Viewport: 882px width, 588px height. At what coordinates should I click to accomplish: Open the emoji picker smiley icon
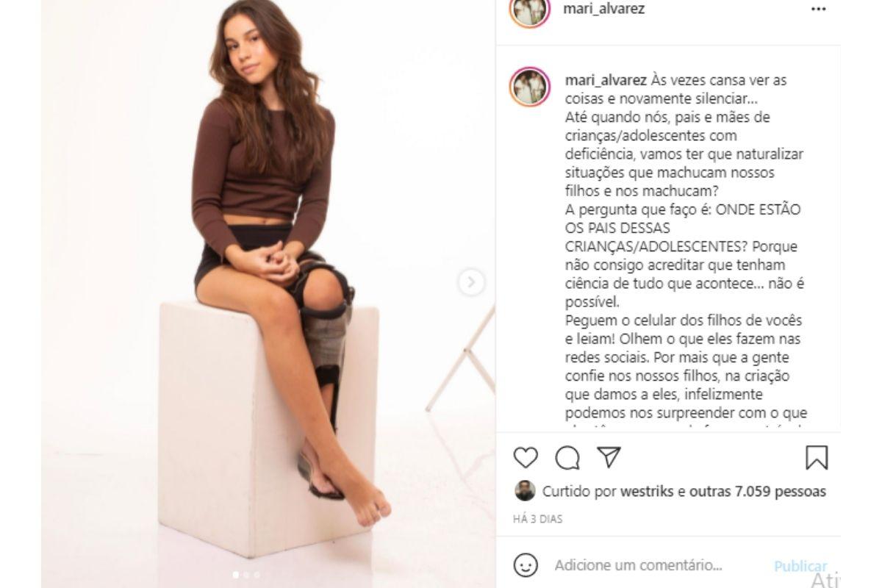point(523,565)
